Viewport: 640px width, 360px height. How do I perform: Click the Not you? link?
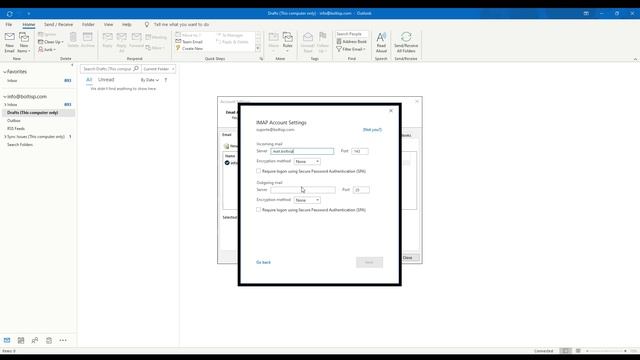[372, 130]
